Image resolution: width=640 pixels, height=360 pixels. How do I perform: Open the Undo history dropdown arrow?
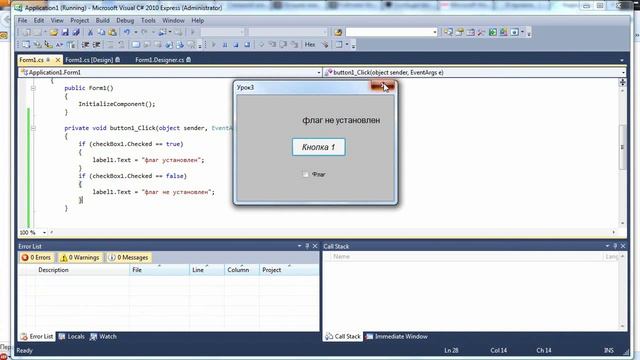[136, 32]
